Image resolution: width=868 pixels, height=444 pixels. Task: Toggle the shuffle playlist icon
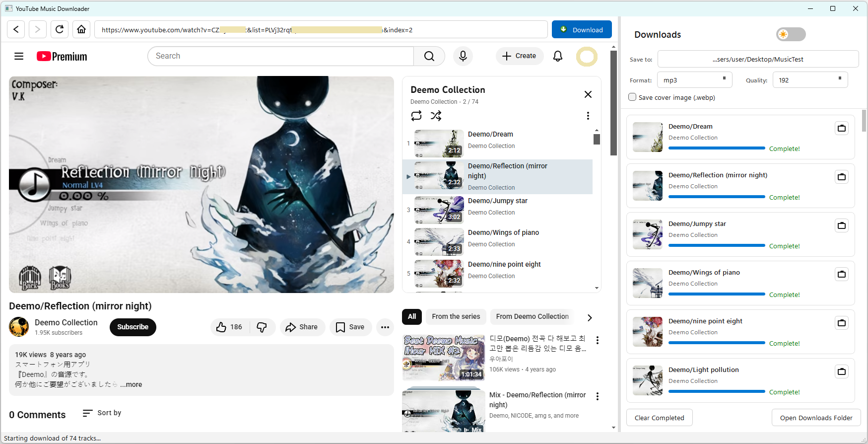pos(436,116)
